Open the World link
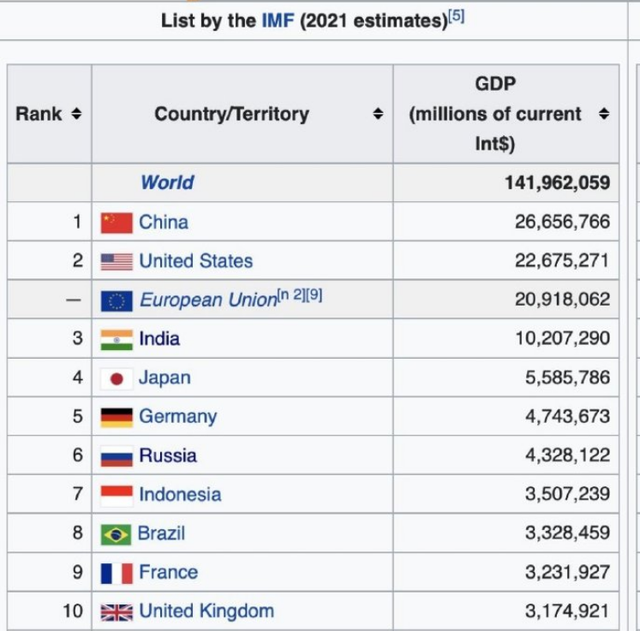The height and width of the screenshot is (631, 640). (167, 182)
